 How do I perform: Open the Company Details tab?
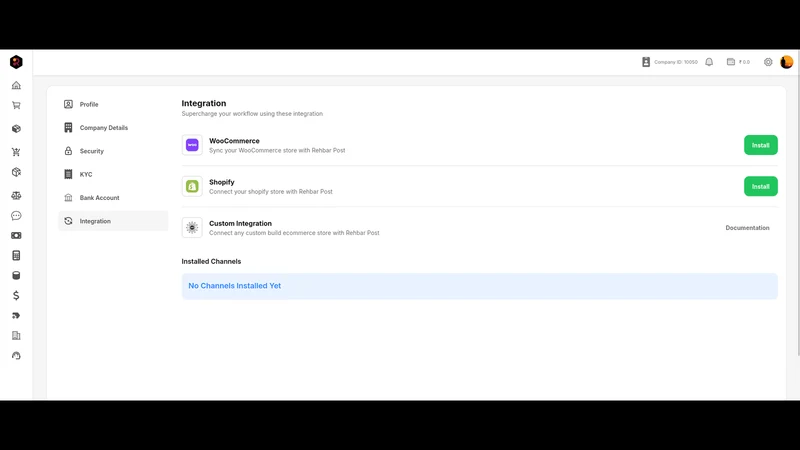tap(113, 128)
